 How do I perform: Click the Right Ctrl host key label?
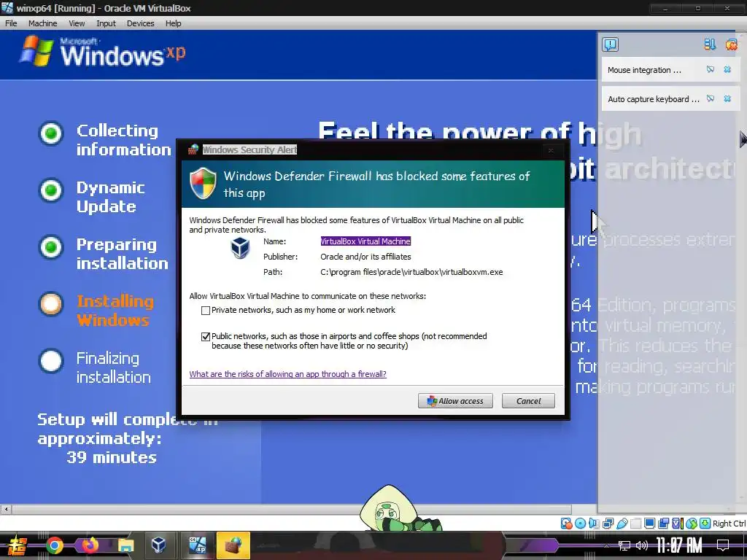tap(729, 524)
